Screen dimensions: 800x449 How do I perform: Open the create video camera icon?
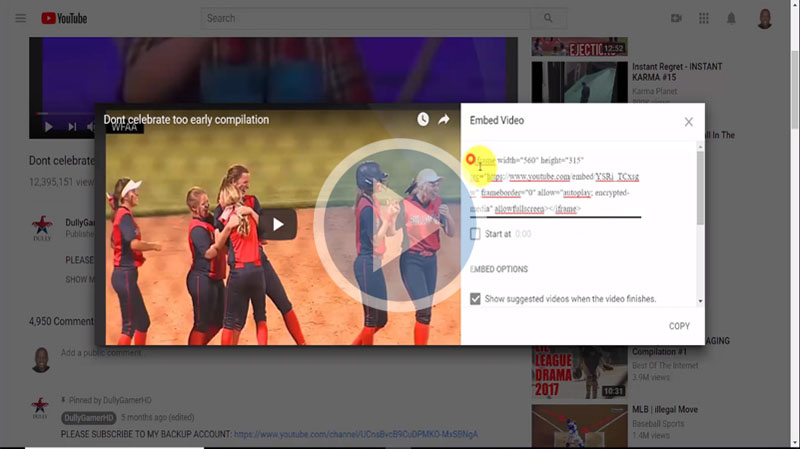676,18
